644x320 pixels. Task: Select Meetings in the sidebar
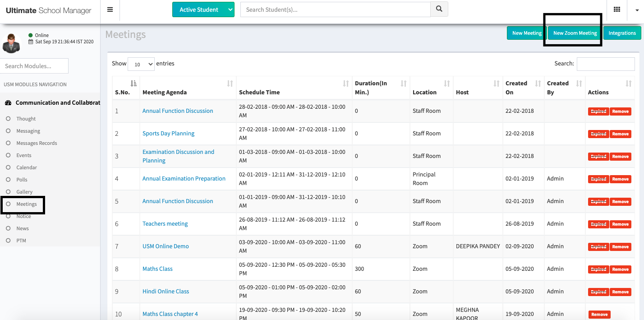point(27,204)
